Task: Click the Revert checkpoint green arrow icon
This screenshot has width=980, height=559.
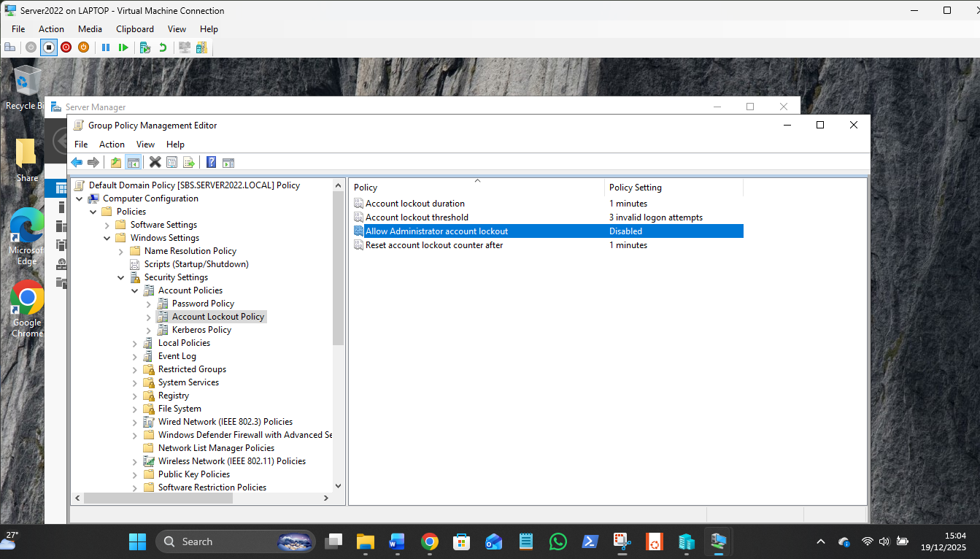Action: pos(163,47)
